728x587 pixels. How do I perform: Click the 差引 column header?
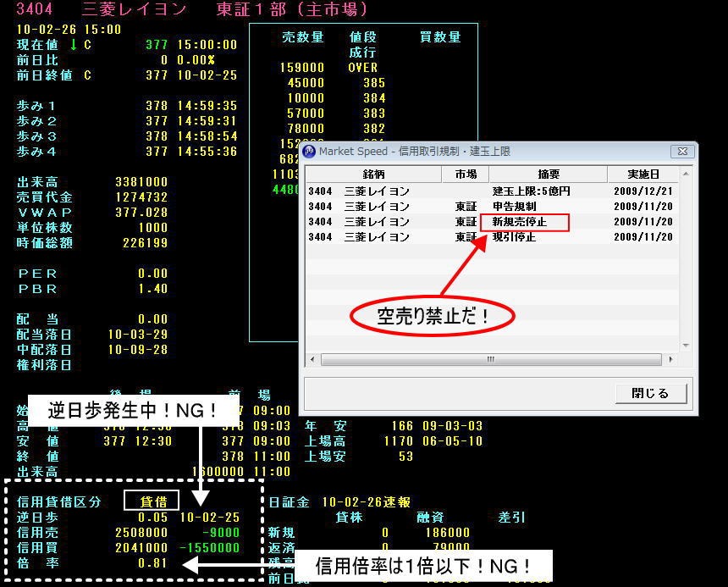pyautogui.click(x=511, y=518)
